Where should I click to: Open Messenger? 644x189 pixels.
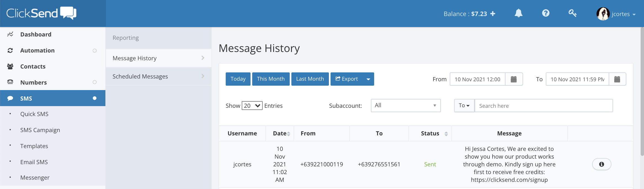coord(35,177)
